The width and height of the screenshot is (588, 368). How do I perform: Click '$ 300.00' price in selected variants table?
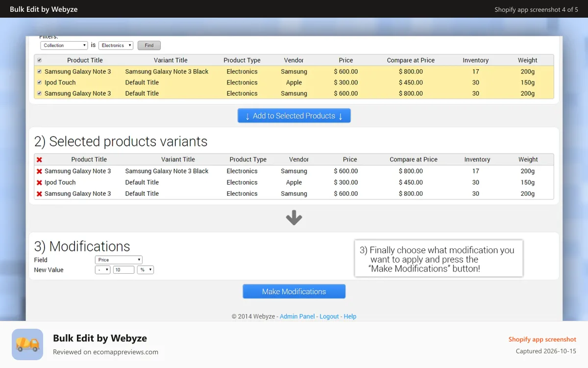point(346,183)
